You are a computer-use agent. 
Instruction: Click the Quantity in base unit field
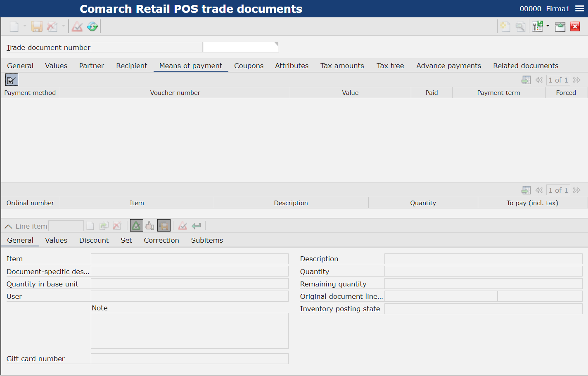coord(190,284)
